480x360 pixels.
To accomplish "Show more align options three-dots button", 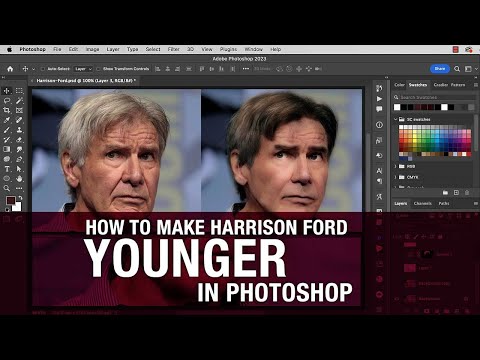I will pos(246,69).
